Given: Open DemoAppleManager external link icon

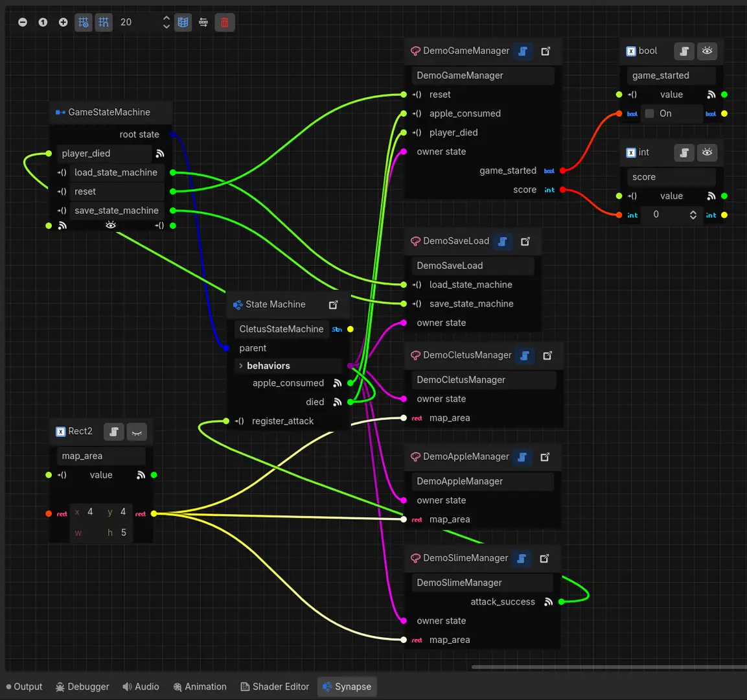Looking at the screenshot, I should [x=545, y=457].
